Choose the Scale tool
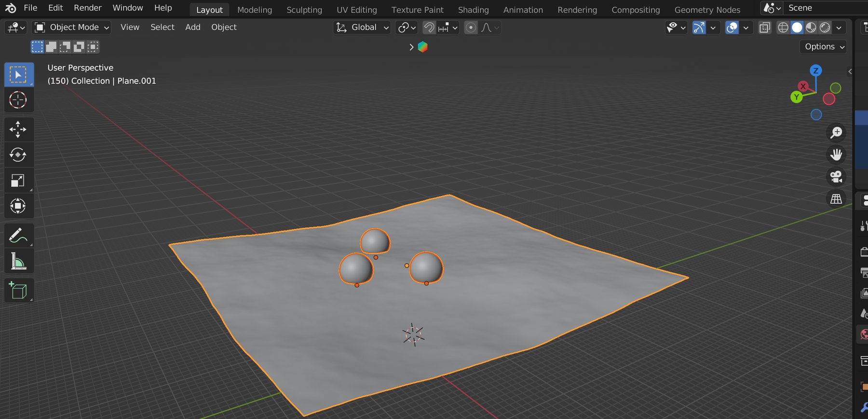Screen dimensions: 868x419 pyautogui.click(x=19, y=181)
